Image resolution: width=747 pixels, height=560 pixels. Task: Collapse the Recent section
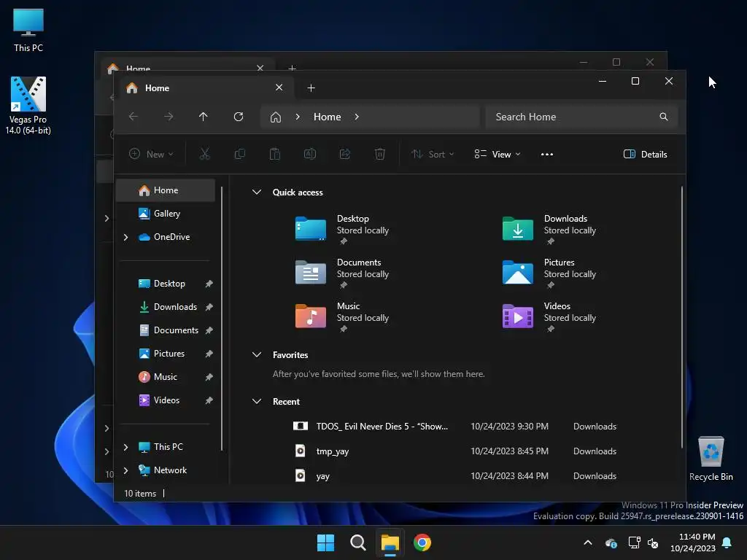(x=257, y=402)
